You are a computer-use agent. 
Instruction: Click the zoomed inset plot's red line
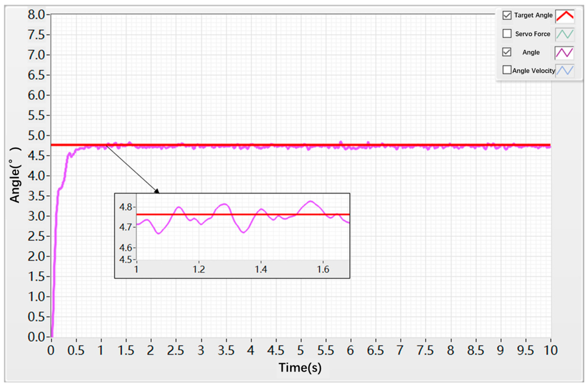243,214
